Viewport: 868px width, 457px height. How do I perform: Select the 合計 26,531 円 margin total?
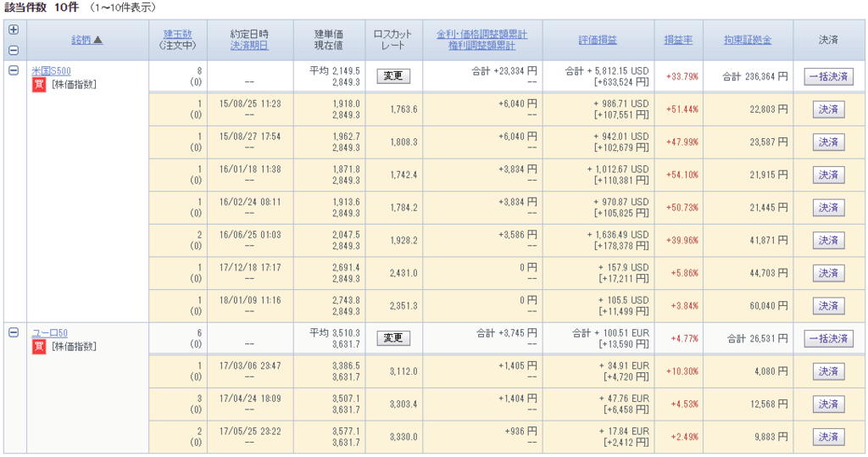point(757,338)
